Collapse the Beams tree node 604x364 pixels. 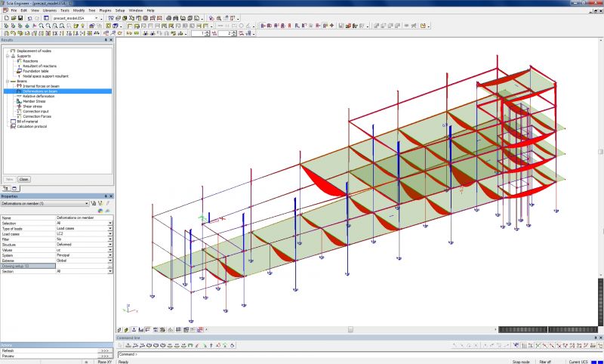pos(6,81)
